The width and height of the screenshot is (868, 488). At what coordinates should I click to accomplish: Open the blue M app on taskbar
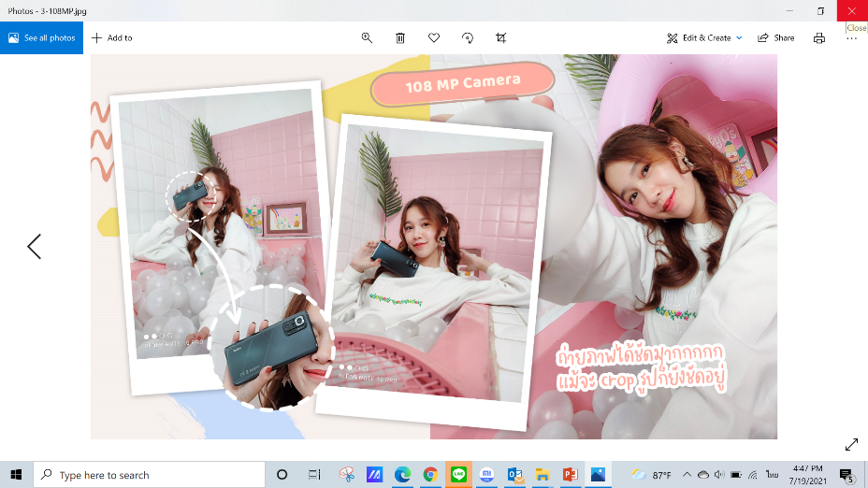pos(375,474)
